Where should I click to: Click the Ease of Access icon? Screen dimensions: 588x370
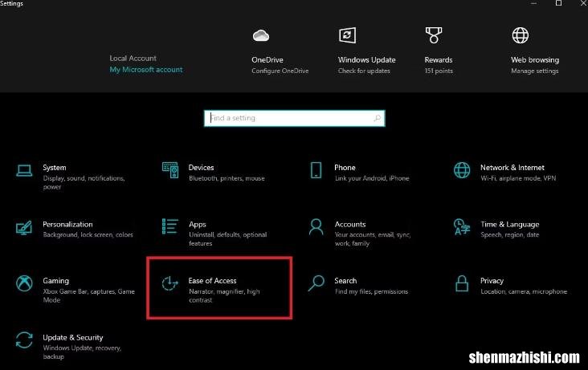tap(169, 283)
